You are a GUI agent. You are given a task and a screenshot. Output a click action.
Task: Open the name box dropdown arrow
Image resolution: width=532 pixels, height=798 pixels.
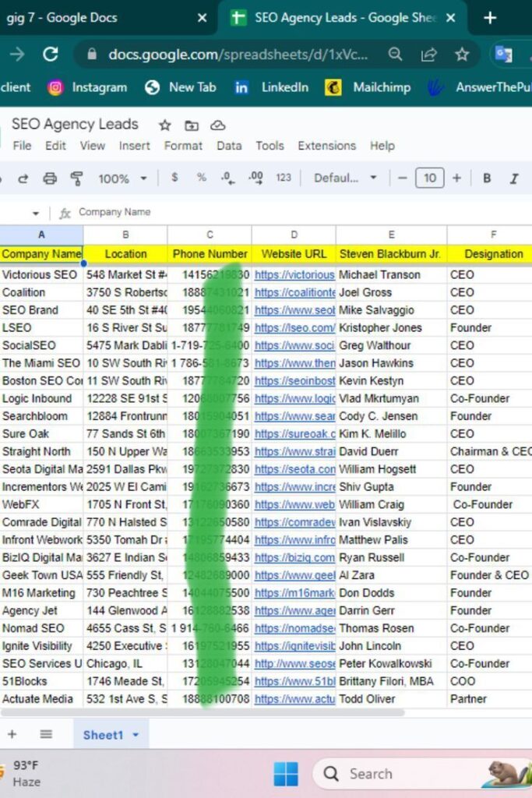36,214
